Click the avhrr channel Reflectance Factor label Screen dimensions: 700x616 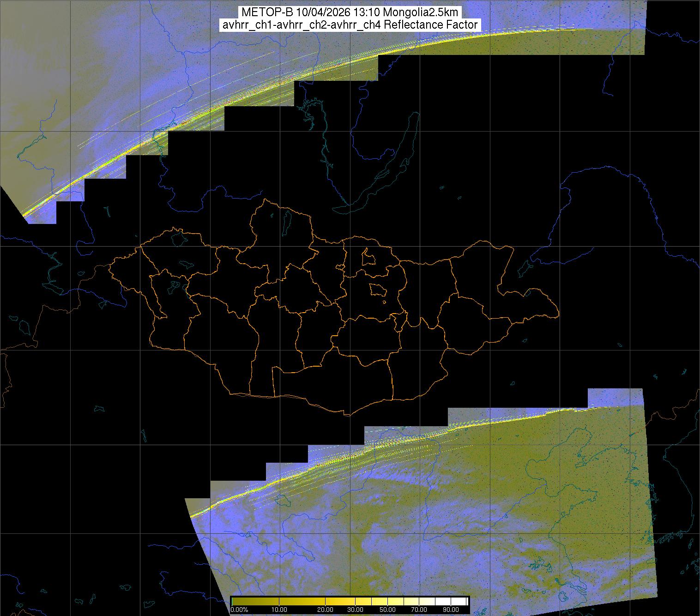pos(350,25)
